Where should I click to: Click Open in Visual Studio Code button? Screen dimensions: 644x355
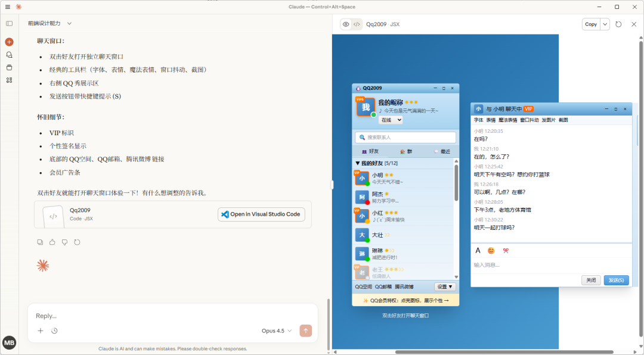[x=261, y=214]
